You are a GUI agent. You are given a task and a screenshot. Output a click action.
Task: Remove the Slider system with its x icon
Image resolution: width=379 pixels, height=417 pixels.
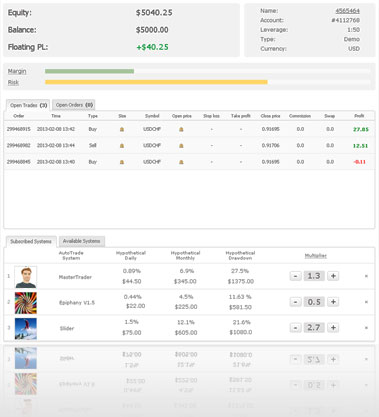tap(366, 328)
